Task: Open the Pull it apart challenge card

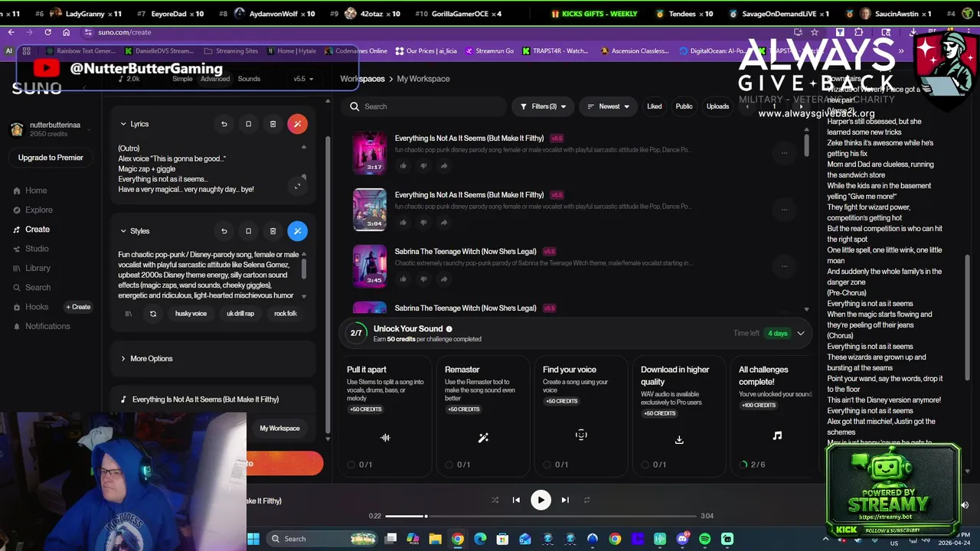Action: 385,418
